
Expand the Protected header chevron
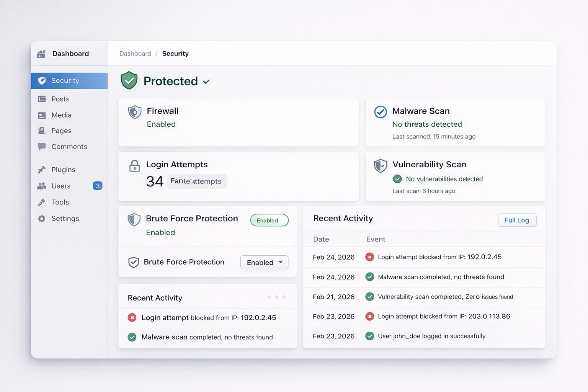pos(206,82)
